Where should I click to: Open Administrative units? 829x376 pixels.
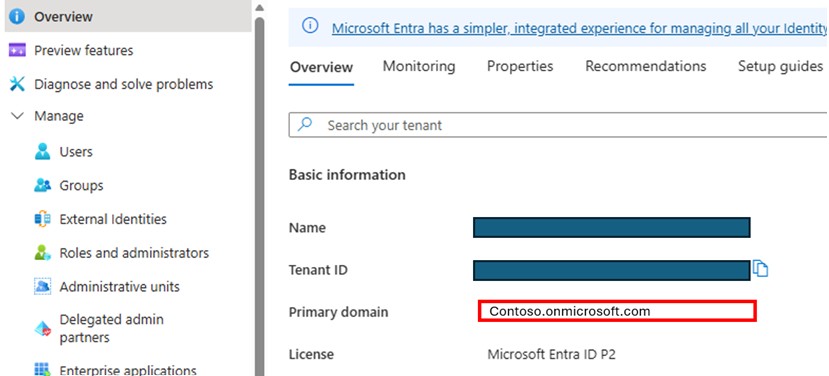[119, 287]
